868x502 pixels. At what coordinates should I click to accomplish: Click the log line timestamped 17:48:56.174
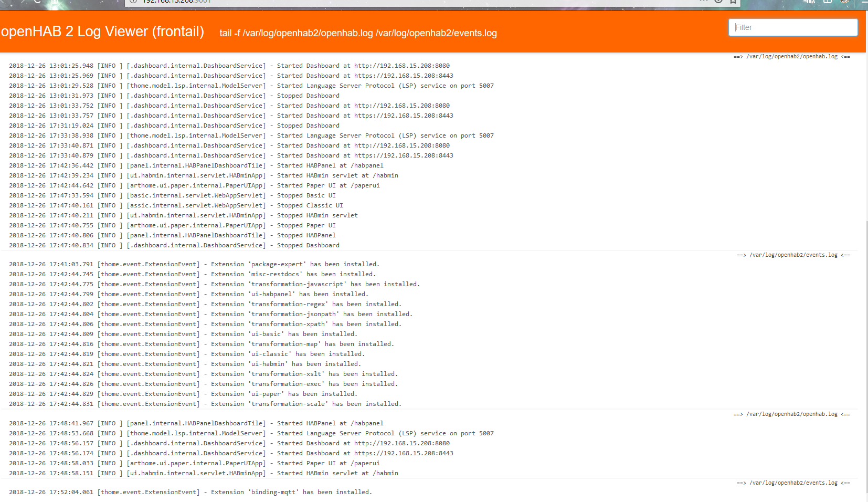tap(231, 453)
